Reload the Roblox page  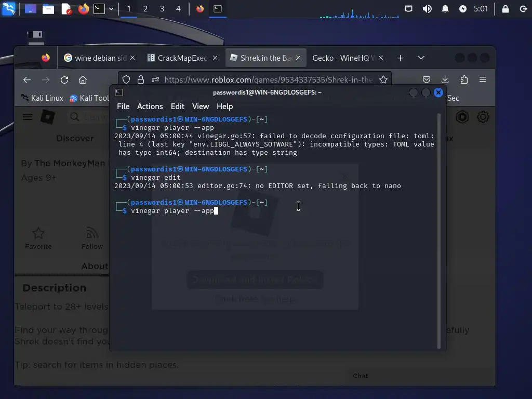point(64,79)
